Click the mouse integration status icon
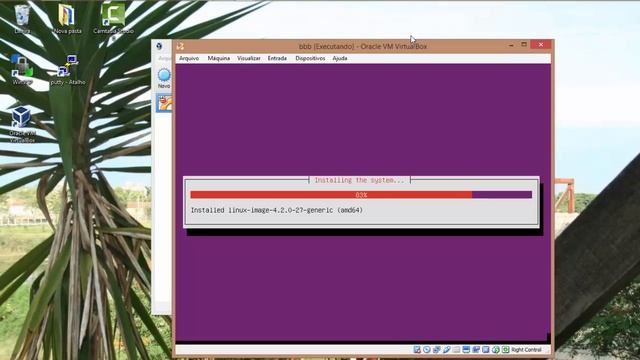 pyautogui.click(x=496, y=350)
